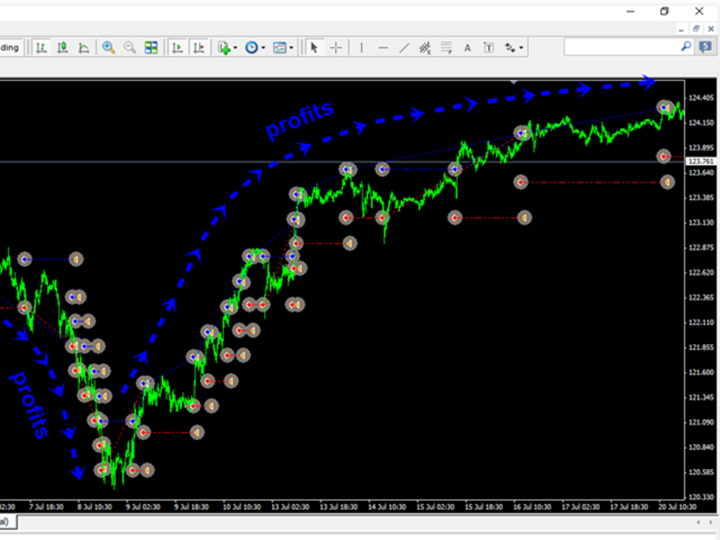This screenshot has height=540, width=720.
Task: Click the arrows objects icon
Action: [x=510, y=47]
